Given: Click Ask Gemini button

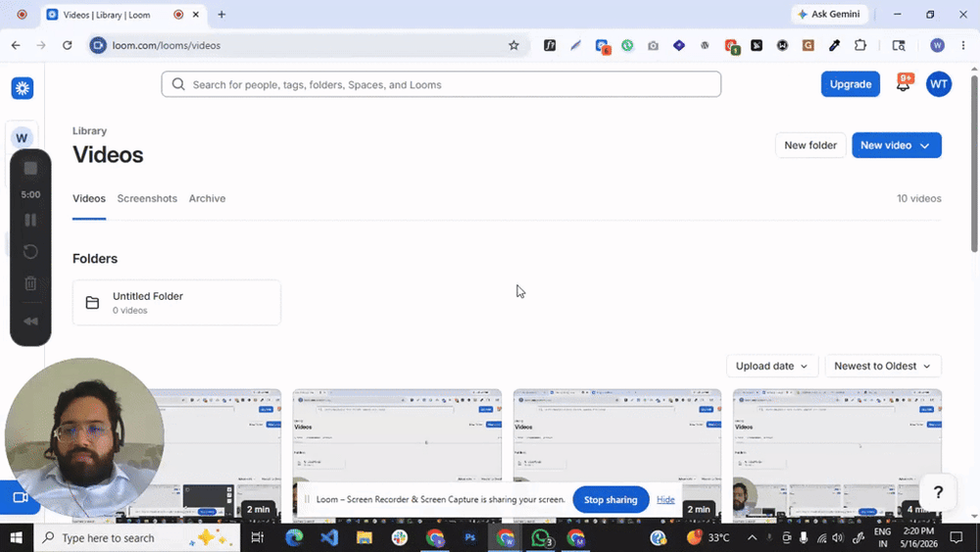Looking at the screenshot, I should 829,14.
